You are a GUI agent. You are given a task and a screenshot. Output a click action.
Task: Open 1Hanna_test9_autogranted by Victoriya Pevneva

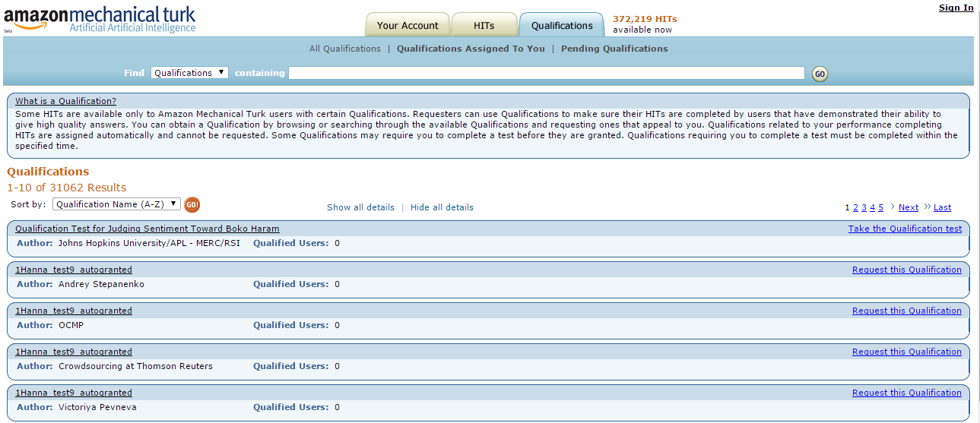pyautogui.click(x=74, y=393)
